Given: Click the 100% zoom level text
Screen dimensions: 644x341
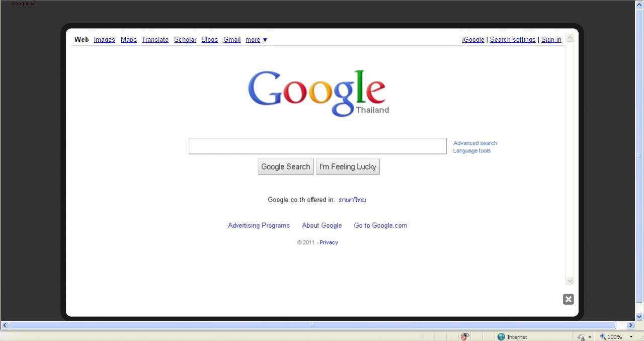Looking at the screenshot, I should [x=615, y=337].
